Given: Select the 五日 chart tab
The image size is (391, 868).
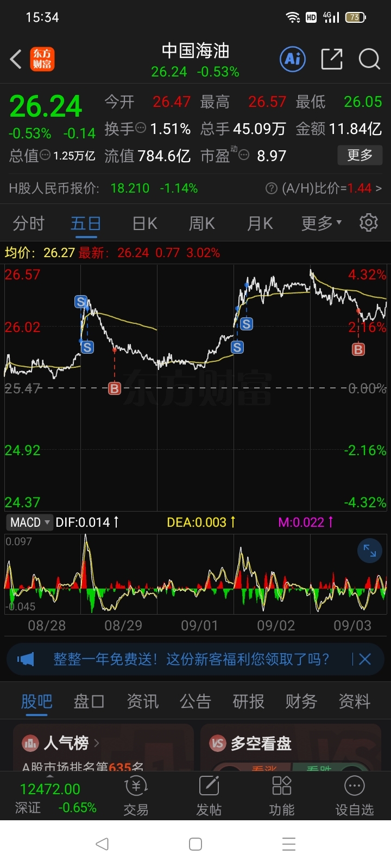Looking at the screenshot, I should pyautogui.click(x=86, y=223).
